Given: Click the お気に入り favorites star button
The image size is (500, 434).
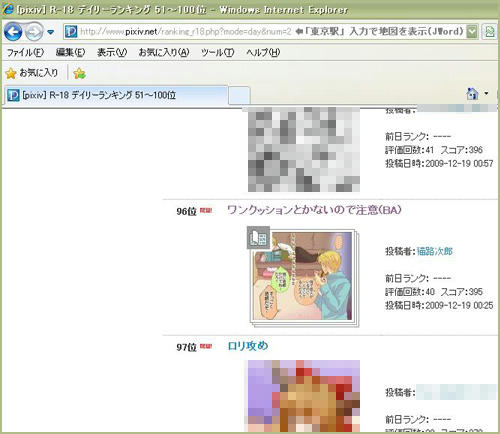Looking at the screenshot, I should tap(32, 73).
